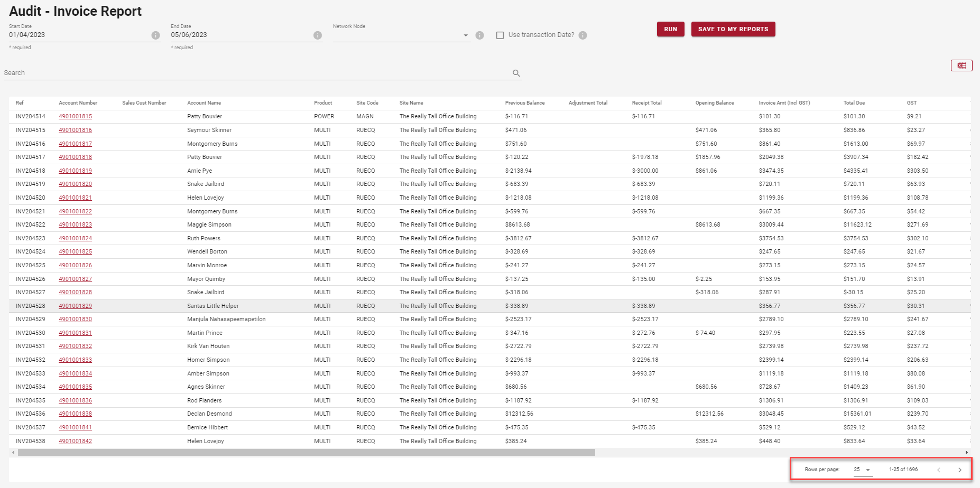This screenshot has height=488, width=980.
Task: Click Save To My Reports button
Action: [x=733, y=29]
